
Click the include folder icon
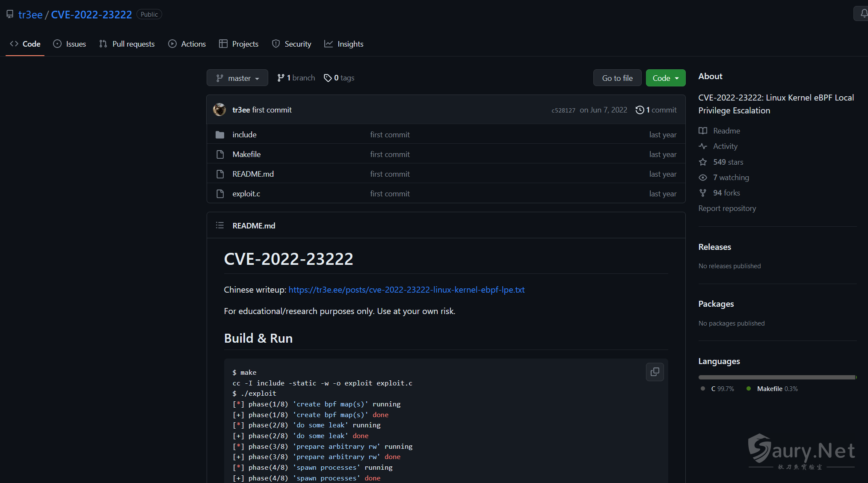point(220,135)
